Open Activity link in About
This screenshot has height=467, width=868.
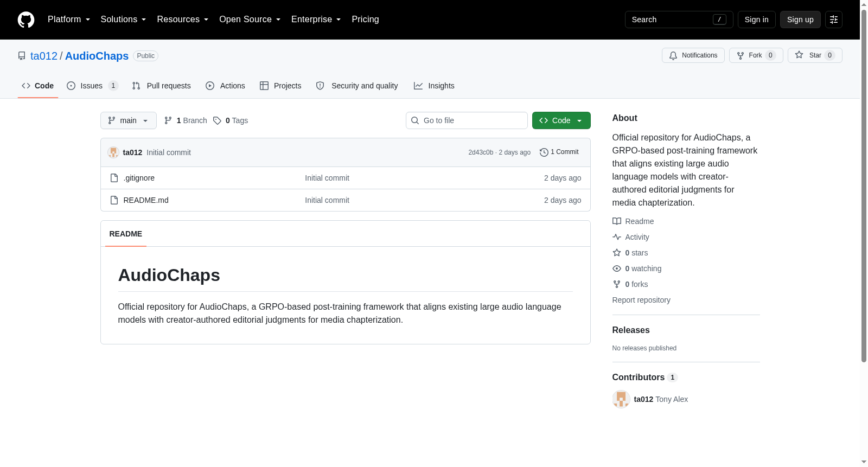click(637, 237)
